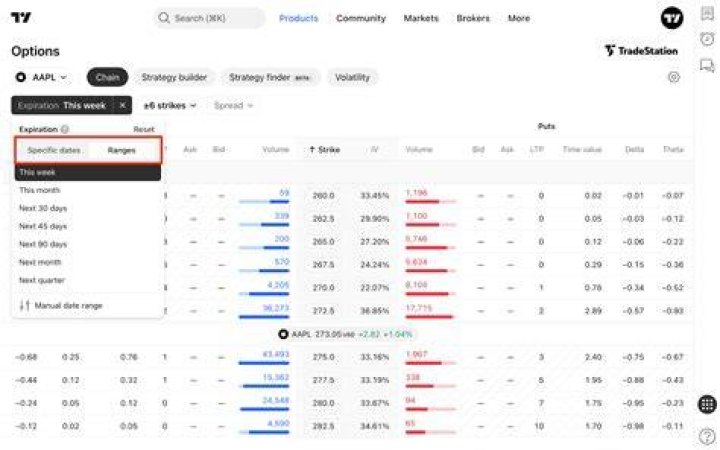720x450 pixels.
Task: Open the help question mark icon
Action: point(707,436)
